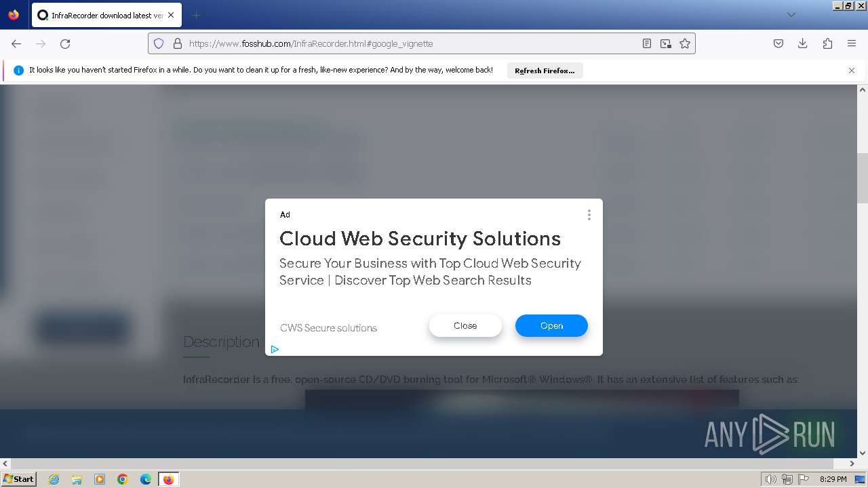Click the scroll down arrow of page

[863, 453]
